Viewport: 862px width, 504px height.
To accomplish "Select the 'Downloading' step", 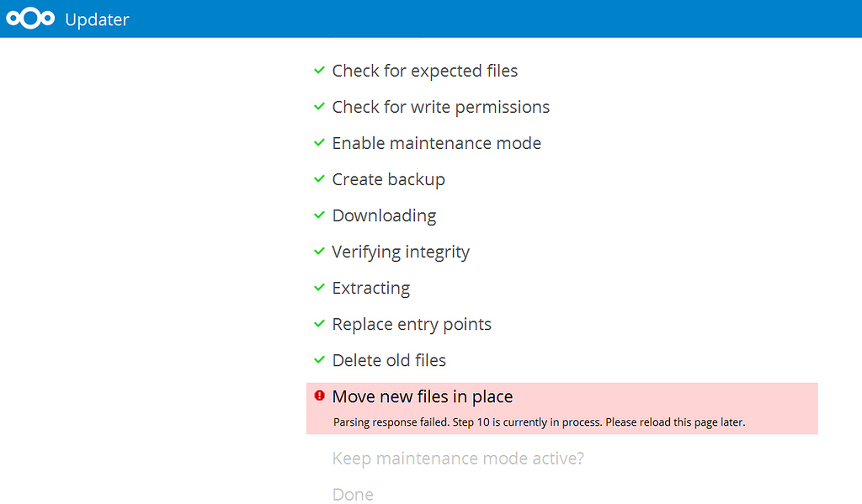I will tap(384, 216).
